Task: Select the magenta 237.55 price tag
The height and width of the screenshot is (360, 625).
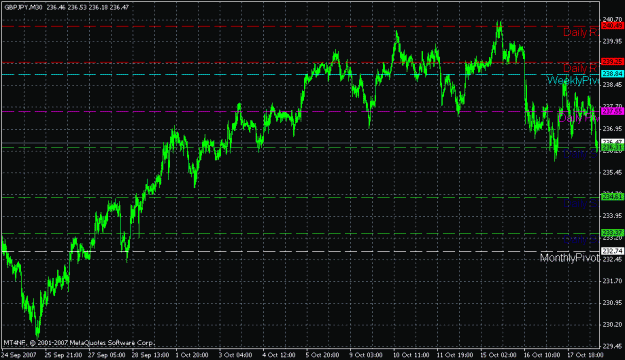Action: [612, 111]
